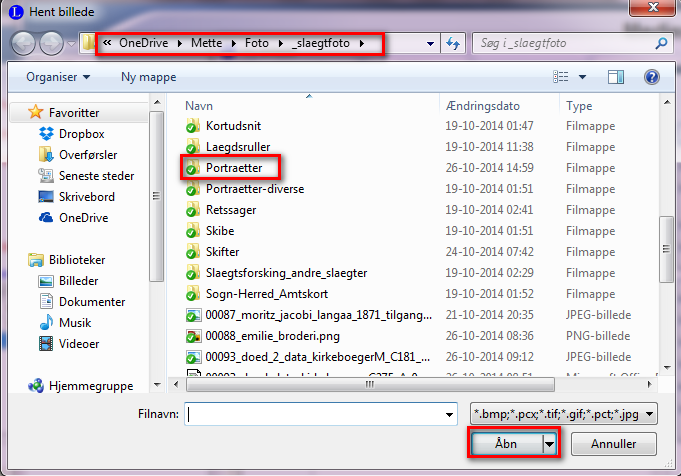Click the search magnifier icon
This screenshot has height=476, width=681.
click(660, 44)
